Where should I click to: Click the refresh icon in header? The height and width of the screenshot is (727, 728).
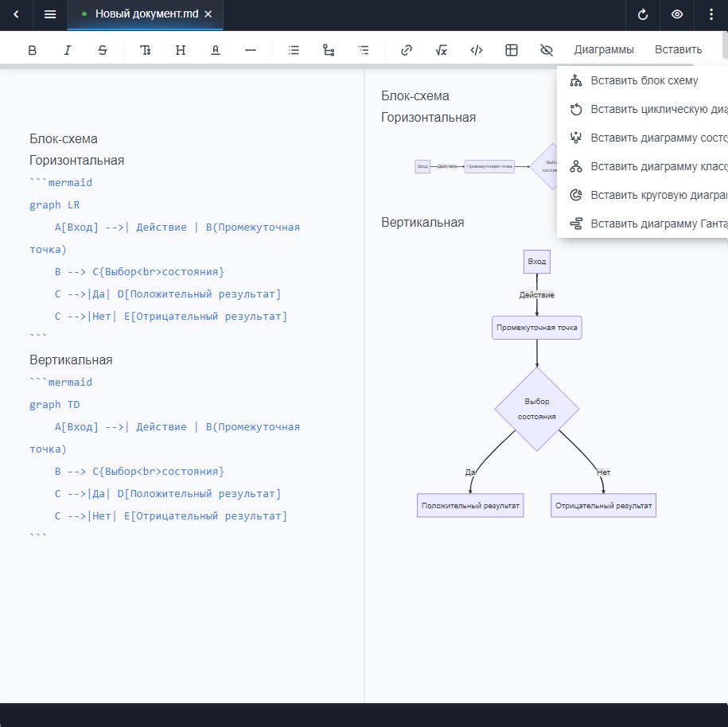pos(643,14)
